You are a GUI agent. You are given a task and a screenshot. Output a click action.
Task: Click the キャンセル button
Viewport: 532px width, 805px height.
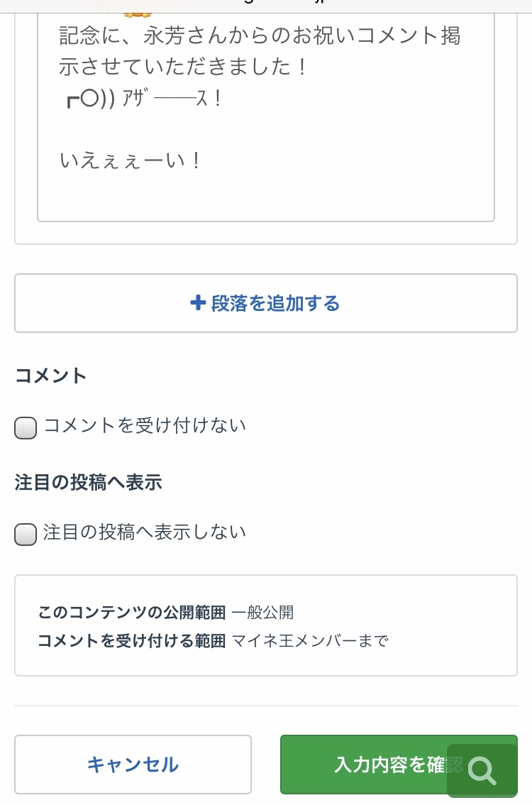click(x=133, y=765)
